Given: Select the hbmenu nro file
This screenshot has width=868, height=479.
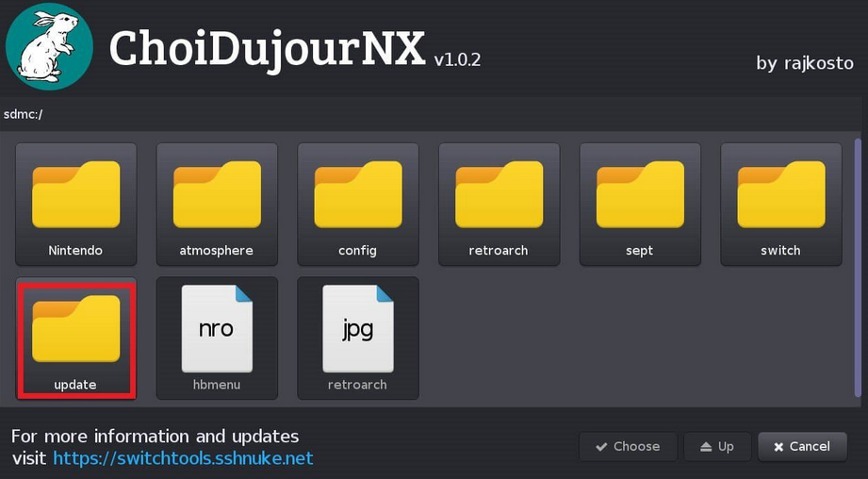Looking at the screenshot, I should pyautogui.click(x=217, y=339).
